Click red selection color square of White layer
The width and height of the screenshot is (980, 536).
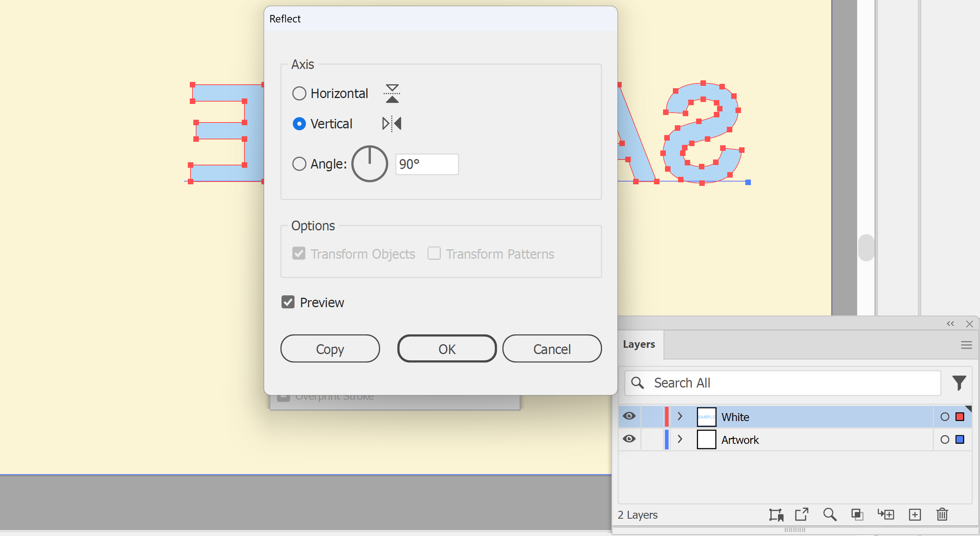(960, 417)
